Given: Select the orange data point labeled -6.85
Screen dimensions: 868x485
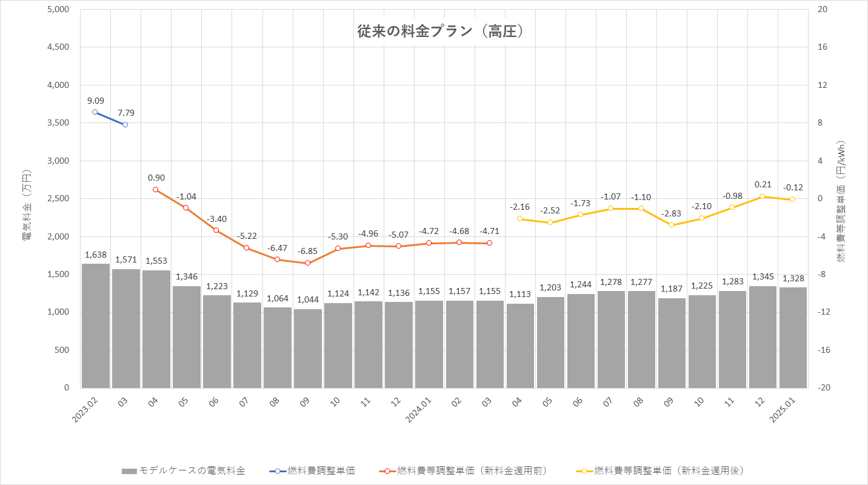Looking at the screenshot, I should tap(307, 263).
